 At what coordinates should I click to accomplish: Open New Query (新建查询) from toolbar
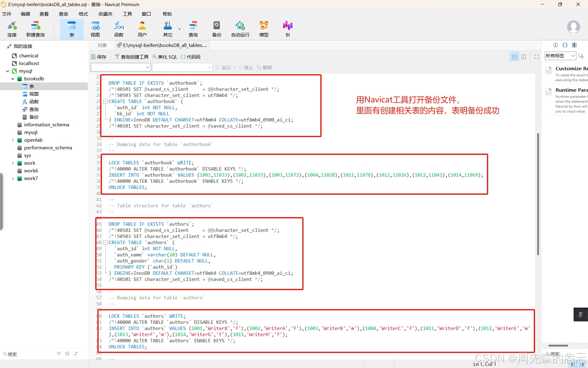tap(36, 29)
